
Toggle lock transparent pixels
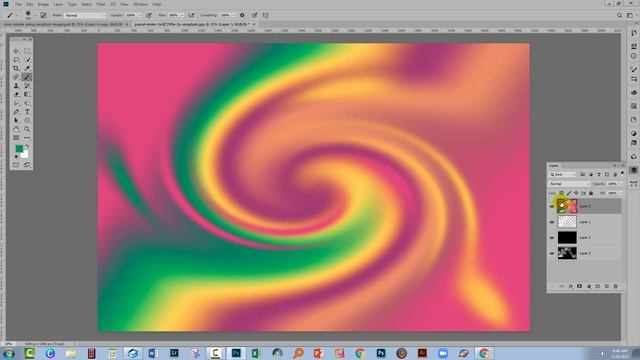(x=561, y=193)
